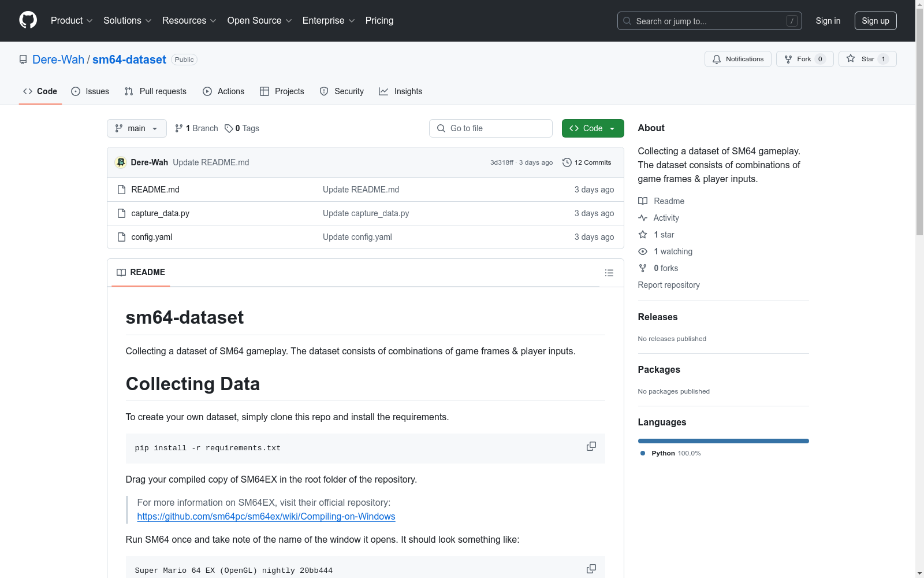Open the sm64-dataset repository link
The width and height of the screenshot is (924, 578).
click(129, 60)
